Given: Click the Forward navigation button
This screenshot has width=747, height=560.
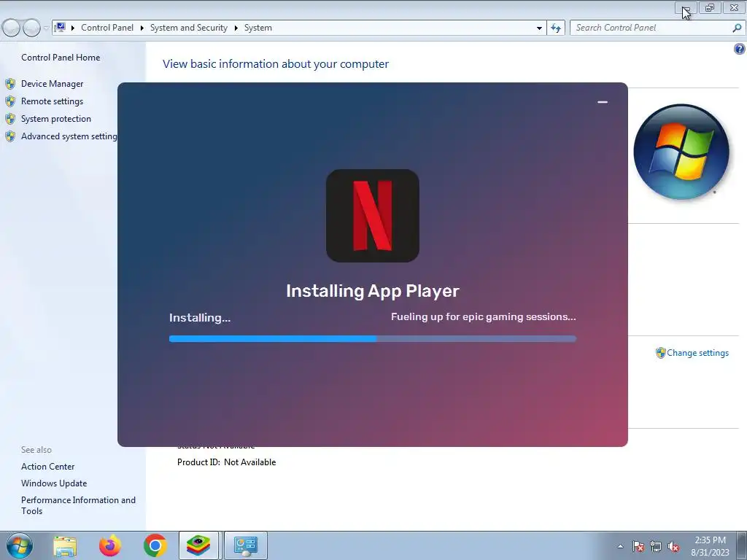Looking at the screenshot, I should pyautogui.click(x=31, y=28).
